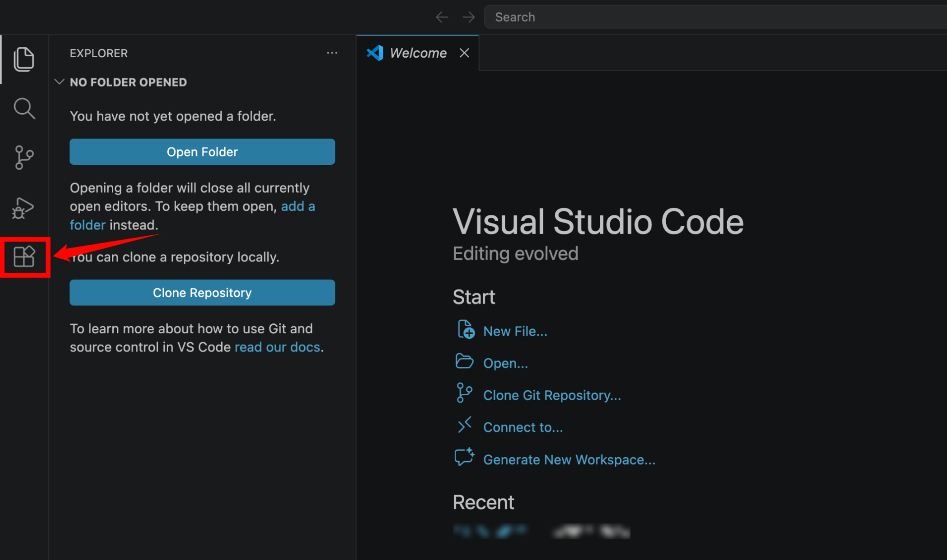Click the New File icon under Start
The width and height of the screenshot is (947, 560).
[x=465, y=329]
